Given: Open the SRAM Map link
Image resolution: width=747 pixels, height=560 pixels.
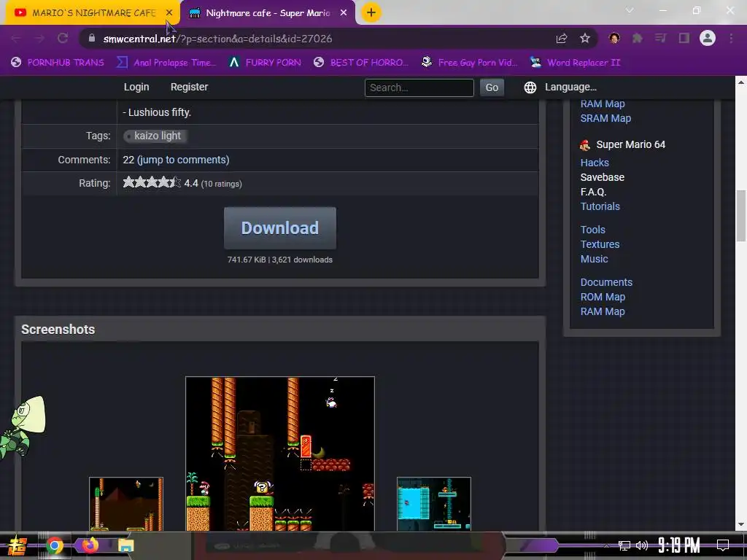Looking at the screenshot, I should point(605,119).
